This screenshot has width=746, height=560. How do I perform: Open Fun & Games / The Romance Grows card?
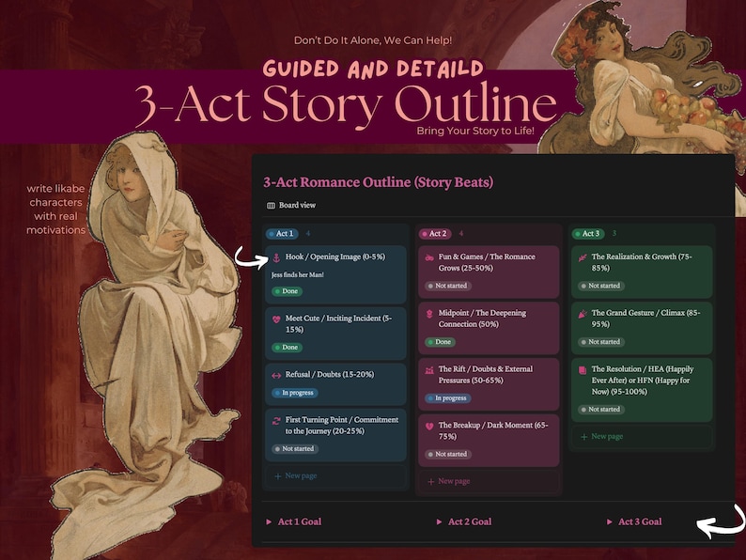pyautogui.click(x=489, y=272)
